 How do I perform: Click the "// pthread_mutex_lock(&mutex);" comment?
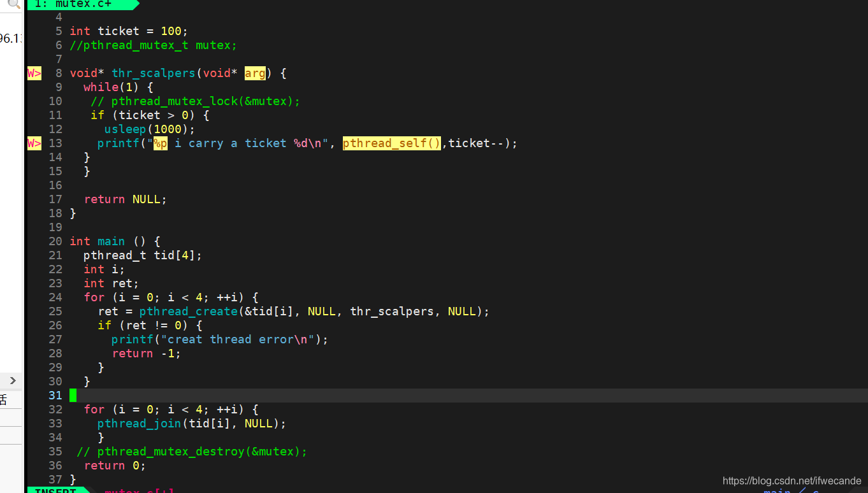(x=196, y=101)
